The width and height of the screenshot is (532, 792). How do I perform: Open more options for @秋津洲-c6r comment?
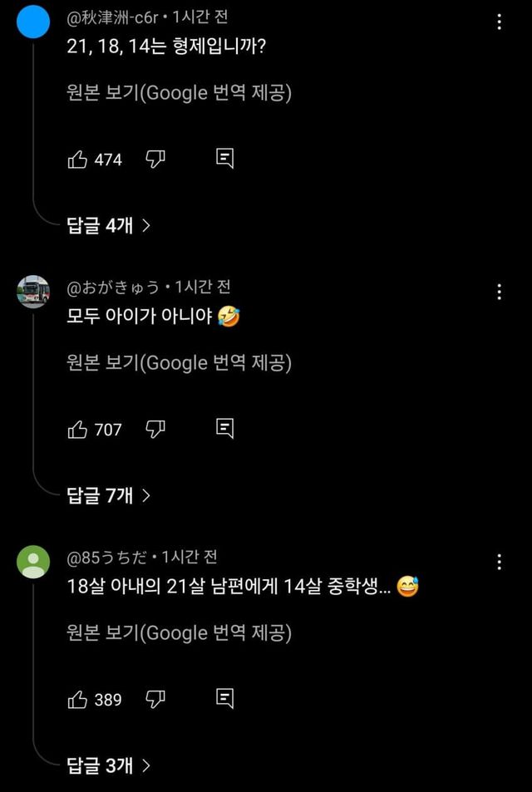[499, 22]
